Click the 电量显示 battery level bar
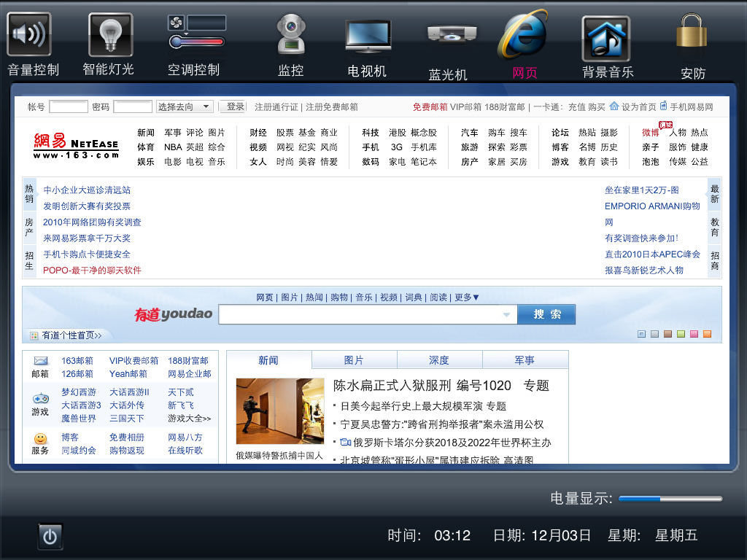The height and width of the screenshot is (560, 747). point(671,499)
